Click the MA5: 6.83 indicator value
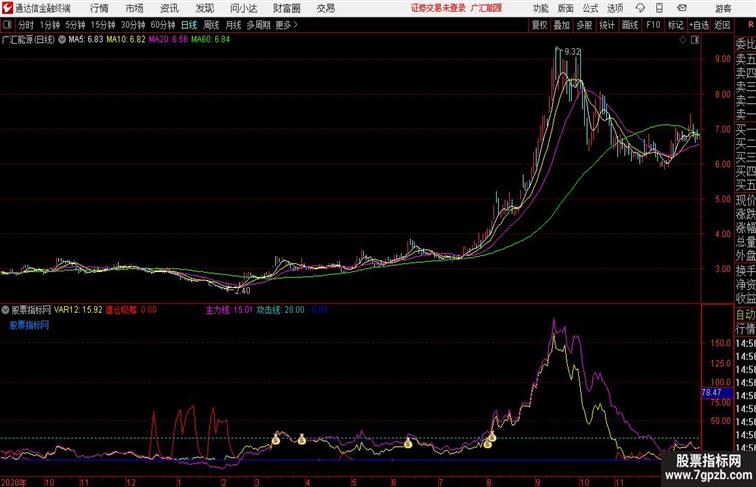 [86, 40]
